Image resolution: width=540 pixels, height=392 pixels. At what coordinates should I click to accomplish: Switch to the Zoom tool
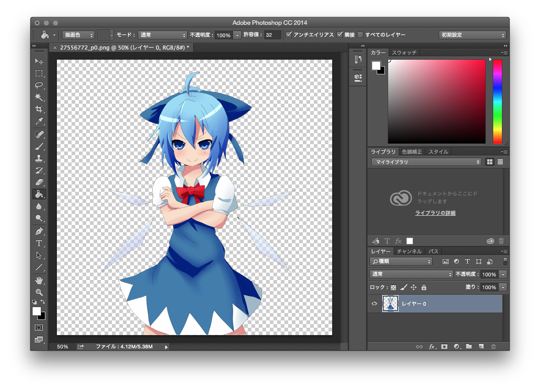[x=39, y=292]
